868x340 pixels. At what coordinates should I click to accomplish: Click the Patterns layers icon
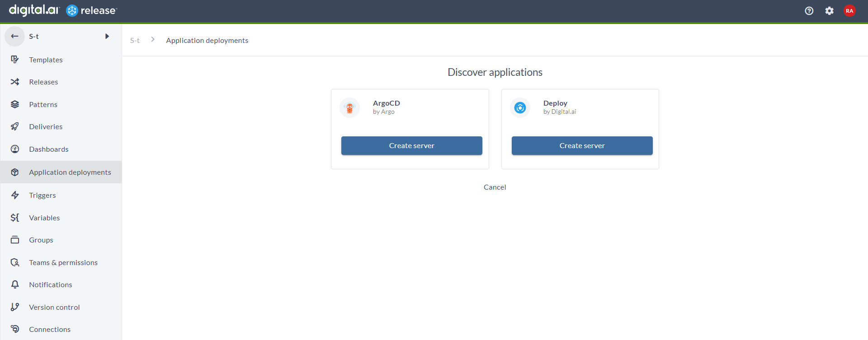pos(15,104)
